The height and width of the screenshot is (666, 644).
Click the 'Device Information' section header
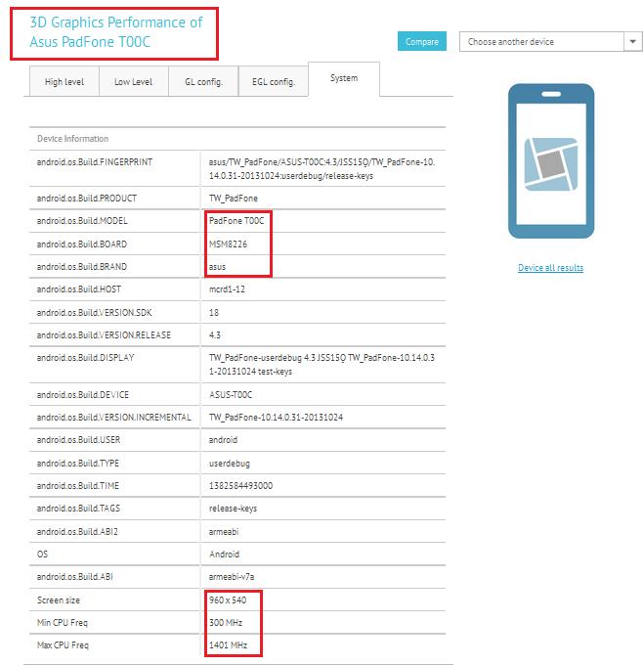72,139
